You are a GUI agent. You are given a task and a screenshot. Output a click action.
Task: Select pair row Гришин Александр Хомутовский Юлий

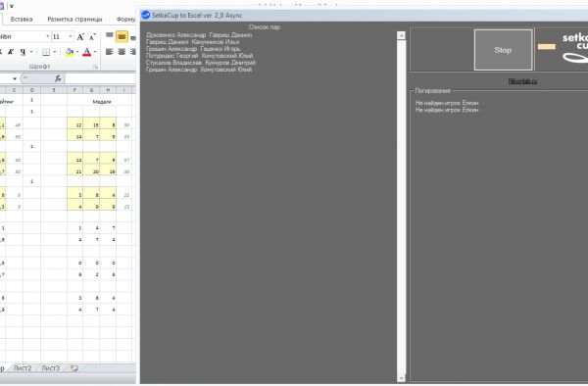coord(199,70)
